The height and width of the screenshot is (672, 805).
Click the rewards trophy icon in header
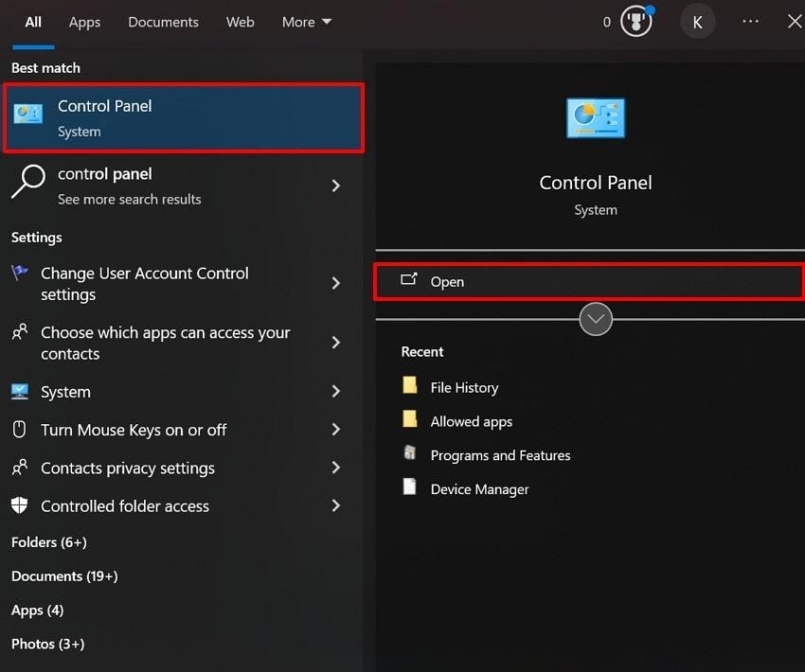[x=636, y=22]
